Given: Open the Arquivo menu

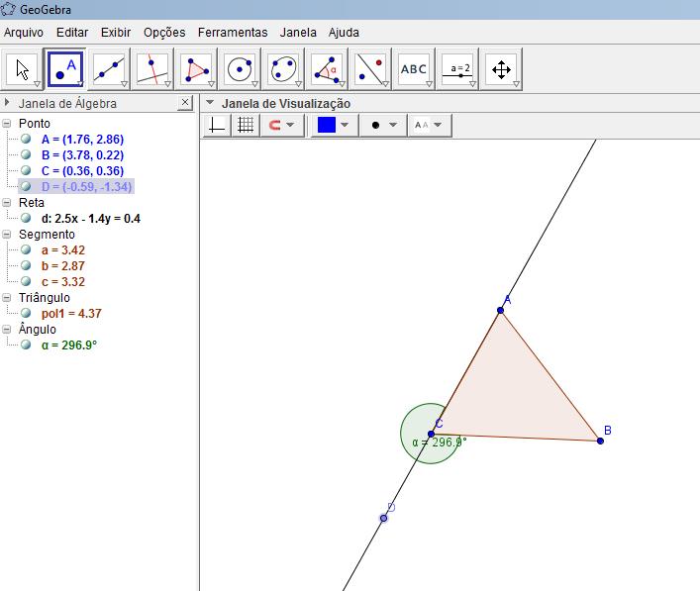Looking at the screenshot, I should tap(24, 33).
